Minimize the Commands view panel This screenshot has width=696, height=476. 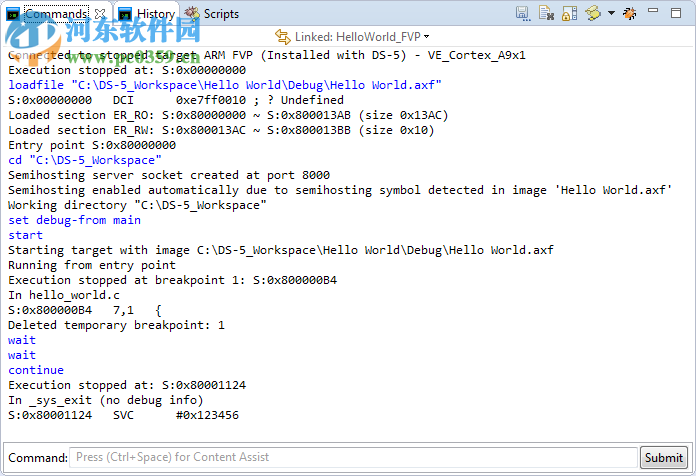coord(653,10)
